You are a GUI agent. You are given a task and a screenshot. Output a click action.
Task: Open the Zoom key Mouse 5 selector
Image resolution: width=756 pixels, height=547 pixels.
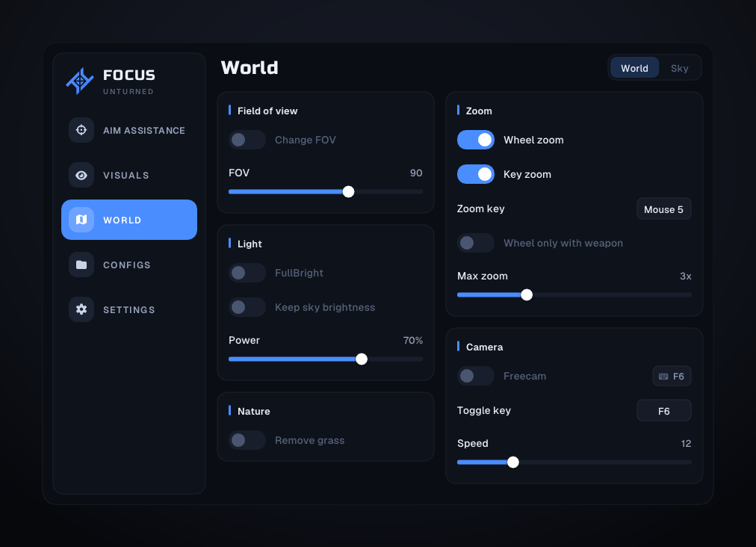pos(664,209)
